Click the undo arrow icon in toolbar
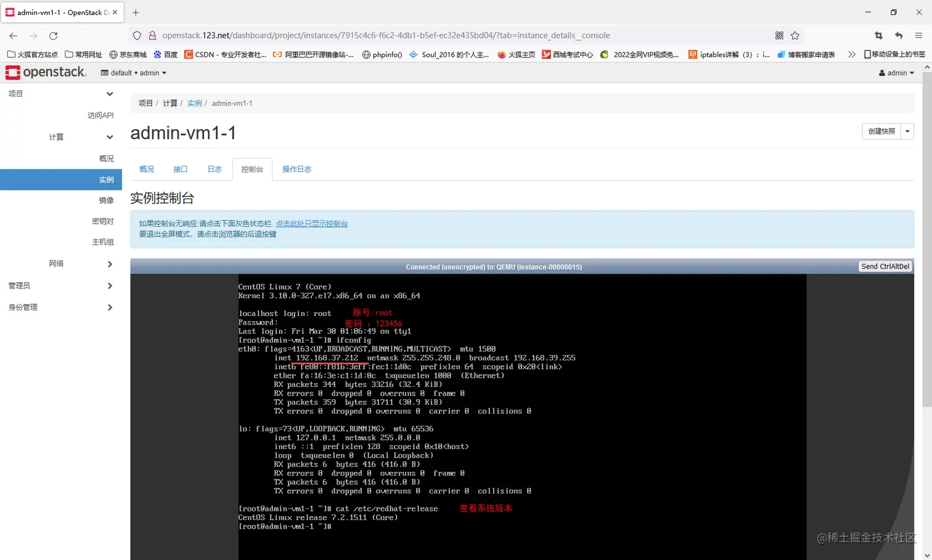932x560 pixels. [899, 36]
